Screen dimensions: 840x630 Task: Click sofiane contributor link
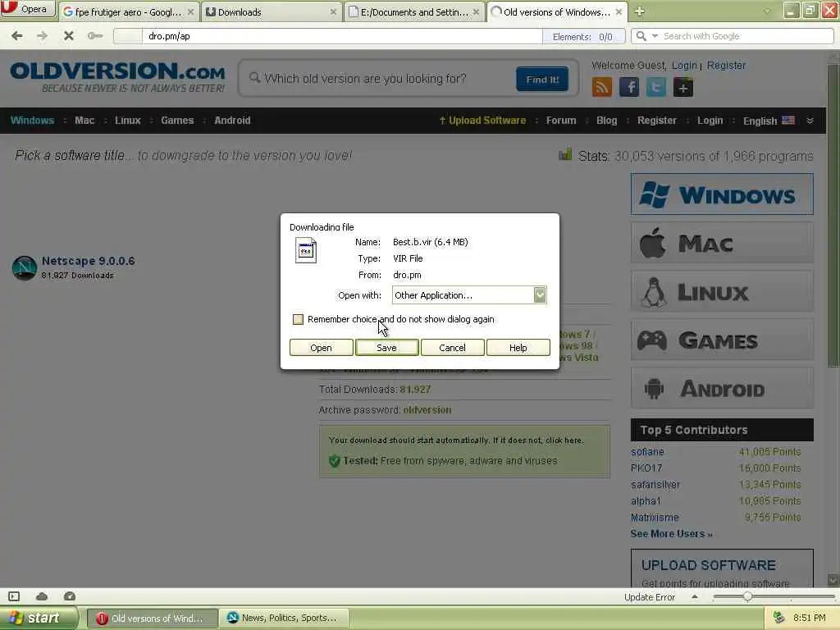coord(647,452)
